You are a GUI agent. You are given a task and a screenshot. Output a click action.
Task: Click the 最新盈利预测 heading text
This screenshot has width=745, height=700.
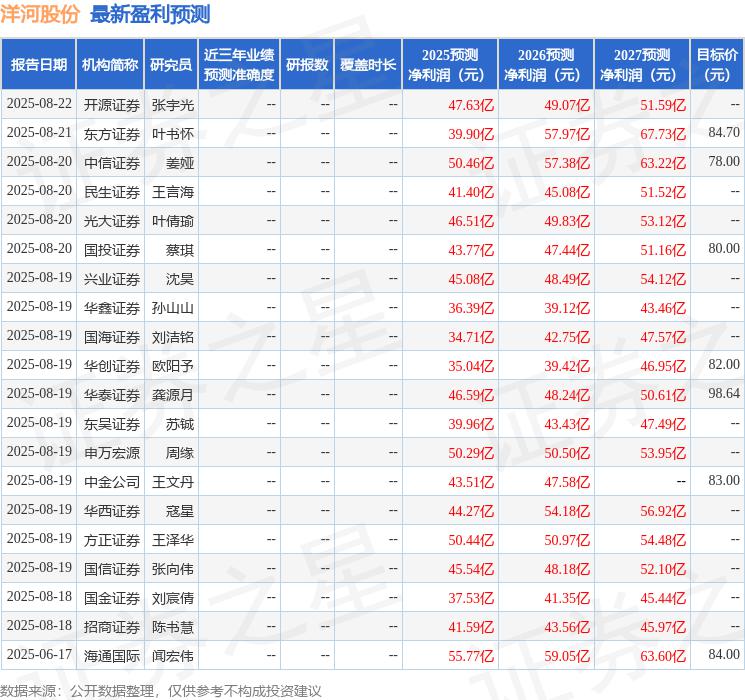(x=150, y=14)
